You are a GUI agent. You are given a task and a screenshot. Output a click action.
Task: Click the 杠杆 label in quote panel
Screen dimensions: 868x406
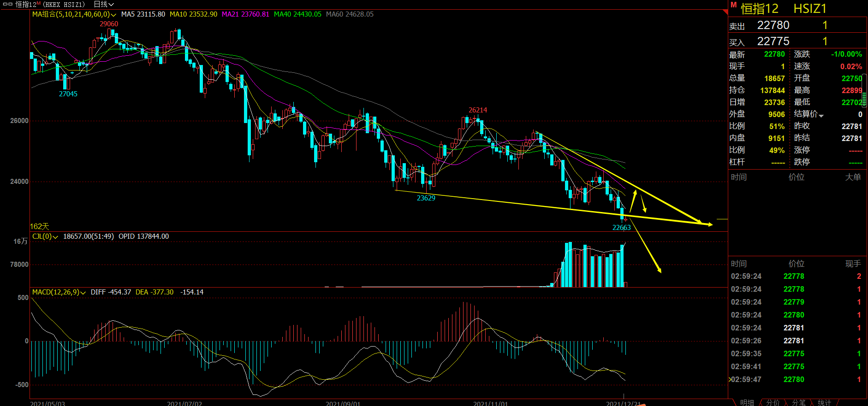[x=737, y=162]
